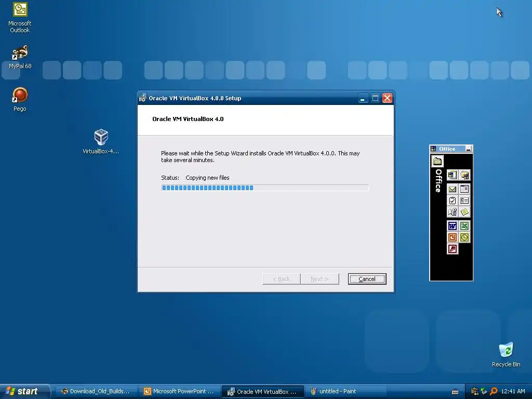This screenshot has width=532, height=399.
Task: Launch Microsoft Access key icon in Office bar
Action: (453, 249)
